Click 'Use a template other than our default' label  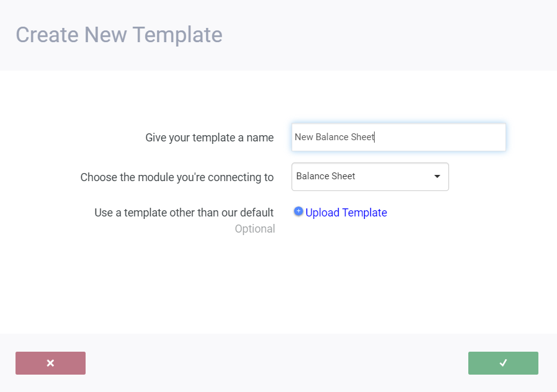pos(184,213)
